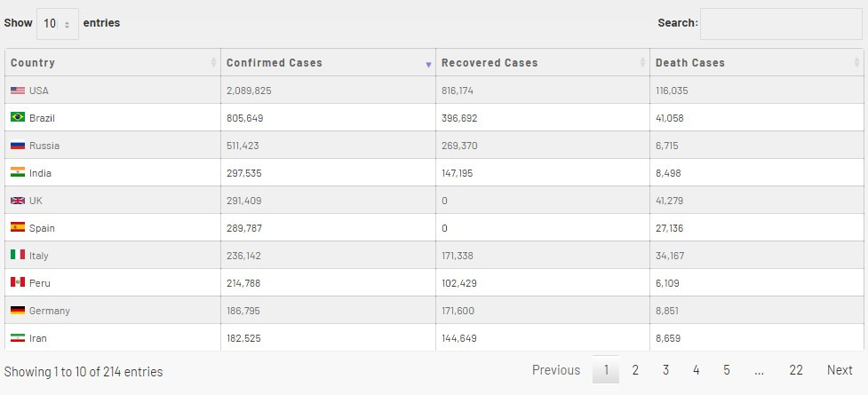Click the India flag icon
The image size is (868, 395).
tap(18, 173)
